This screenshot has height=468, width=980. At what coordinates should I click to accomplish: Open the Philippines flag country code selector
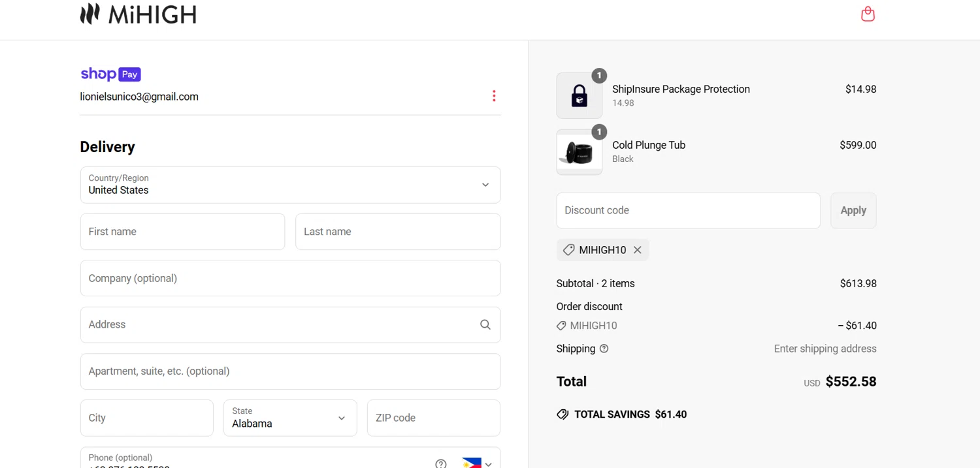[x=477, y=463]
